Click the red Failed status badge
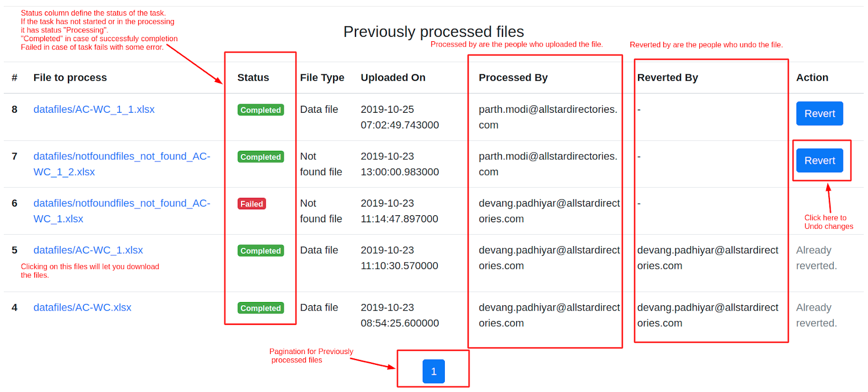 (x=252, y=204)
